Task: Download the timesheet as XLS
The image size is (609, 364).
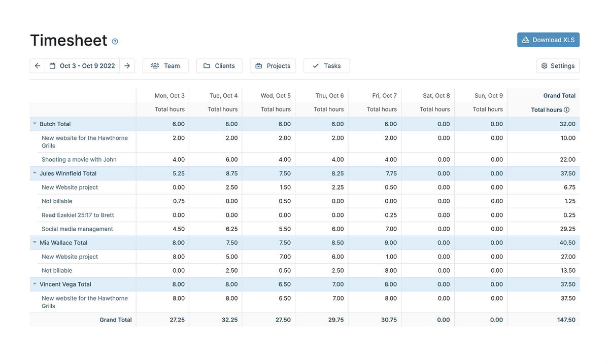Action: tap(548, 40)
